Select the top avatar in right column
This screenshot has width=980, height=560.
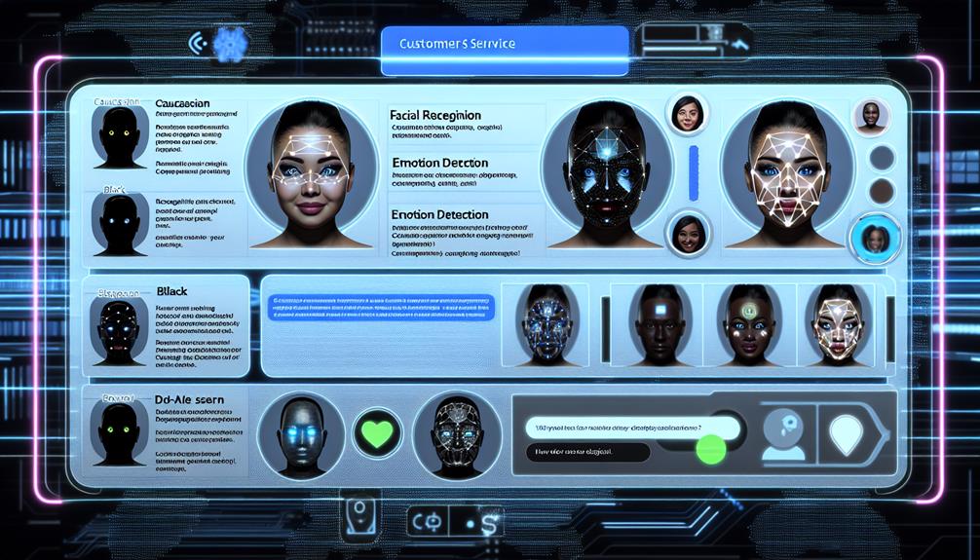pos(871,116)
